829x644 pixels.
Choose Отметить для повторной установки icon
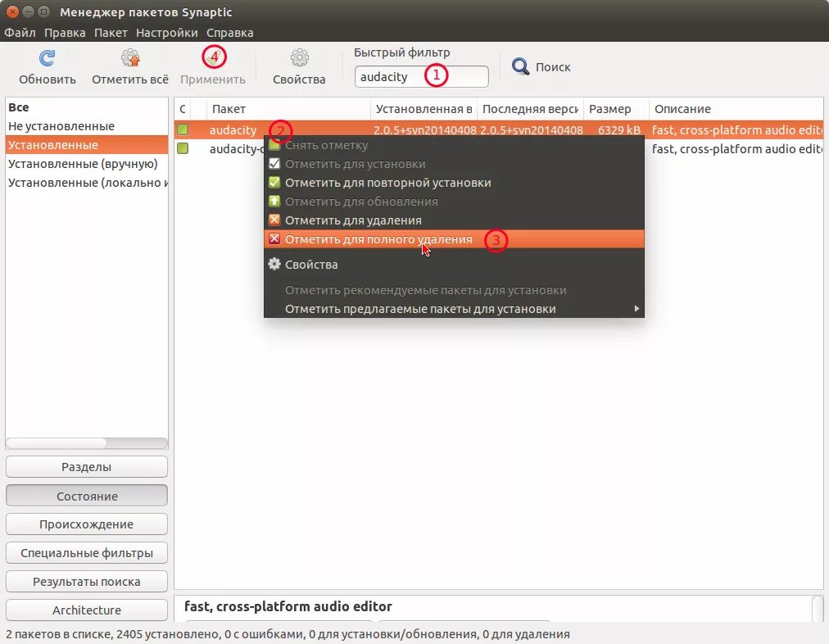coord(274,183)
